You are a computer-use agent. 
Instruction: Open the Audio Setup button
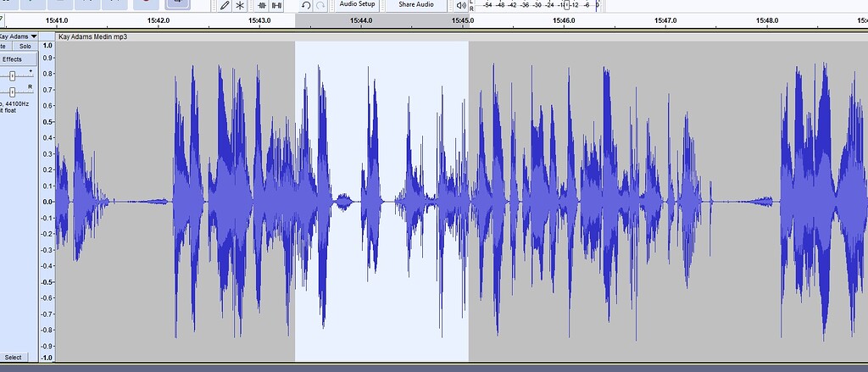point(357,4)
